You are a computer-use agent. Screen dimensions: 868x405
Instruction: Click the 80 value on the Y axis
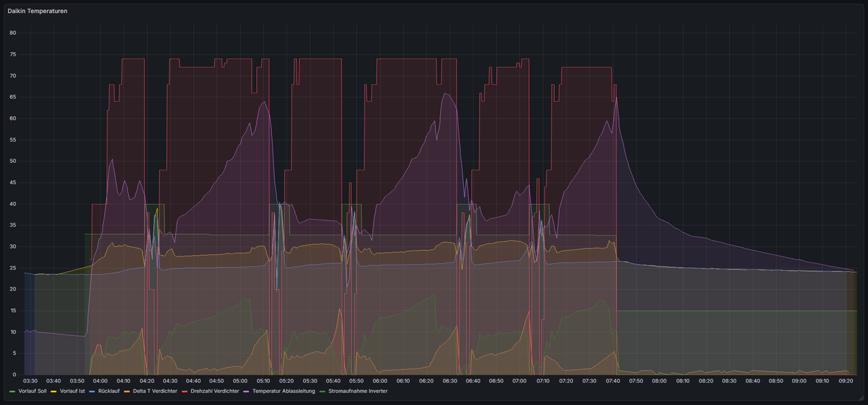[x=13, y=33]
